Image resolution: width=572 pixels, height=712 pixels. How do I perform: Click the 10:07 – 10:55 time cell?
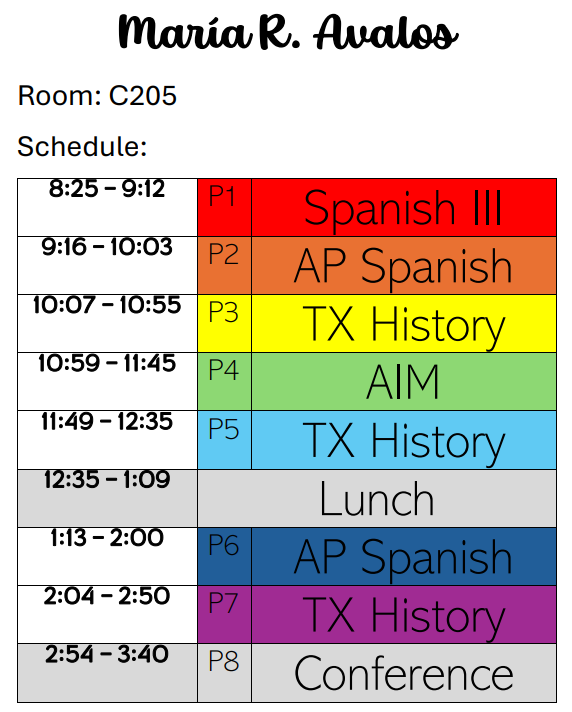click(x=108, y=324)
